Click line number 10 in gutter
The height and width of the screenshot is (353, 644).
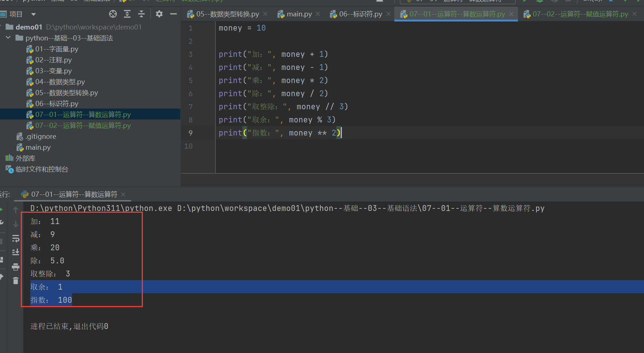coord(188,146)
